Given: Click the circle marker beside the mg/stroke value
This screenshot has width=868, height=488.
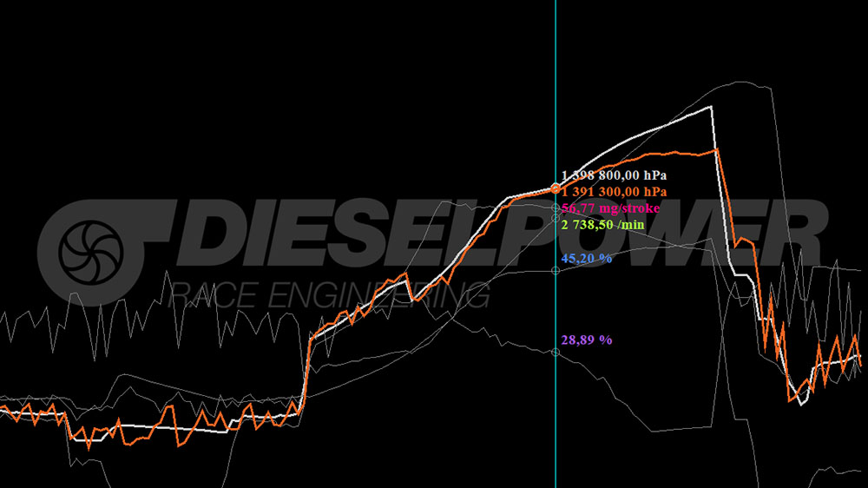Looking at the screenshot, I should click(x=556, y=208).
